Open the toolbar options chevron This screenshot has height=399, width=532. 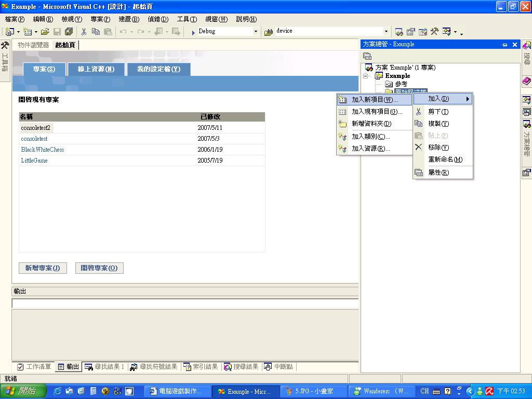(x=461, y=33)
